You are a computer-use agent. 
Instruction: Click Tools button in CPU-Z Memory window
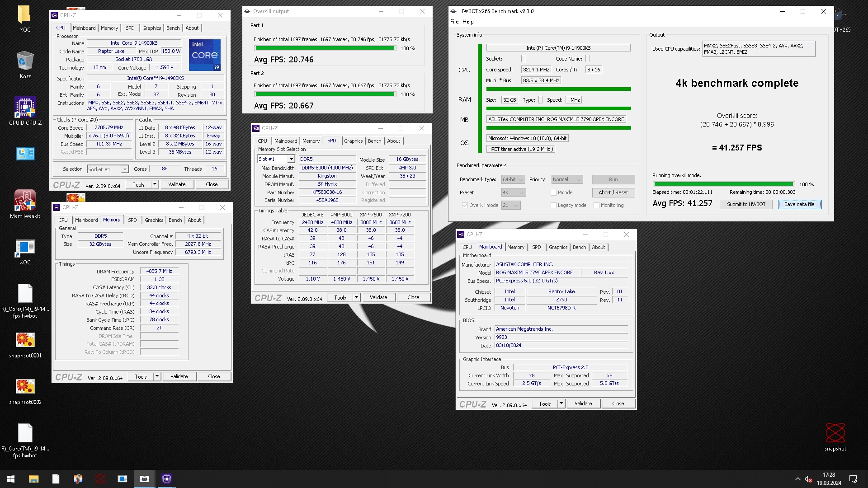[x=141, y=376]
